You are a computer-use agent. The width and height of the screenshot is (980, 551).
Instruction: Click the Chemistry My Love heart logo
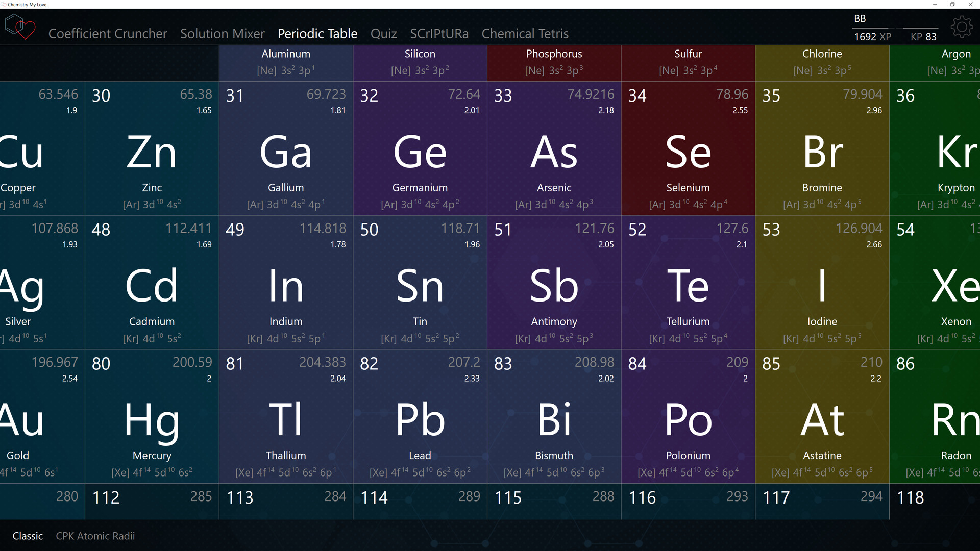(20, 27)
